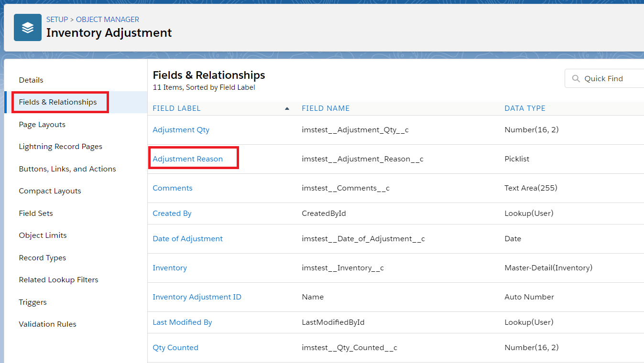The height and width of the screenshot is (363, 644).
Task: Open the Adjustment Qty field details
Action: (181, 129)
